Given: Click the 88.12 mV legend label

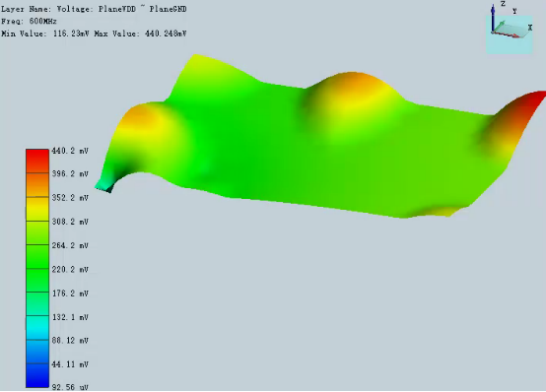Looking at the screenshot, I should [x=70, y=341].
